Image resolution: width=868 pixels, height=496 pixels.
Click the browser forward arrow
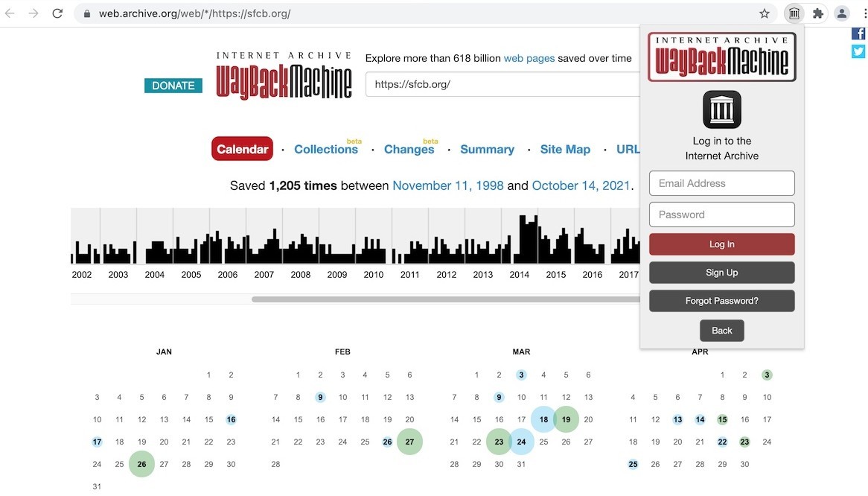(x=33, y=13)
